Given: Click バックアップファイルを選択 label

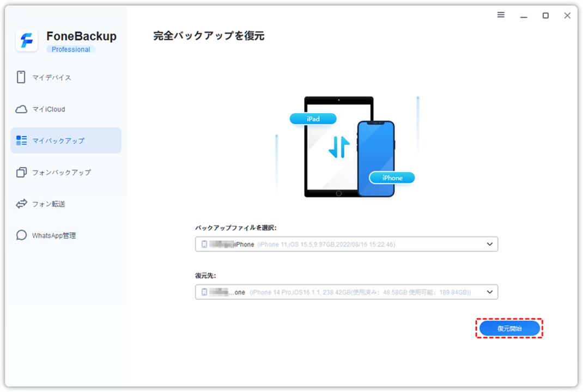Looking at the screenshot, I should pos(236,228).
